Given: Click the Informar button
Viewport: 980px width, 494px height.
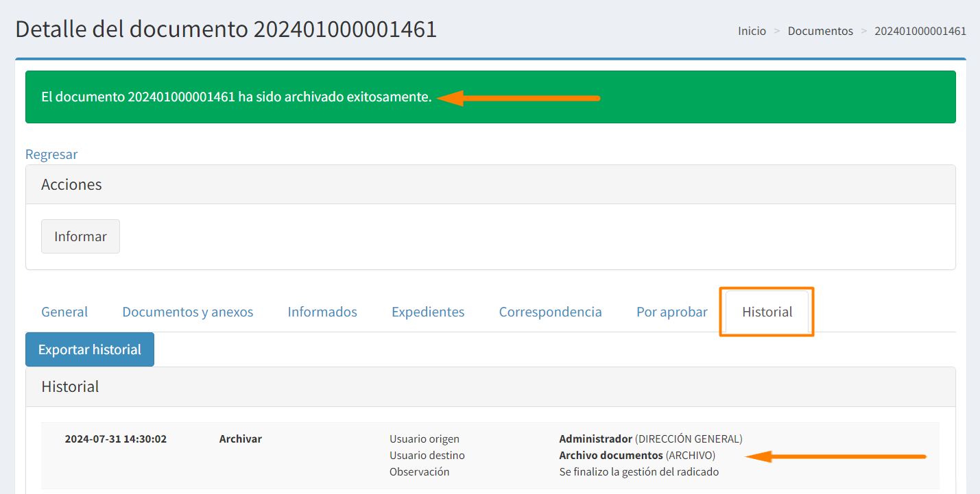Looking at the screenshot, I should [80, 236].
